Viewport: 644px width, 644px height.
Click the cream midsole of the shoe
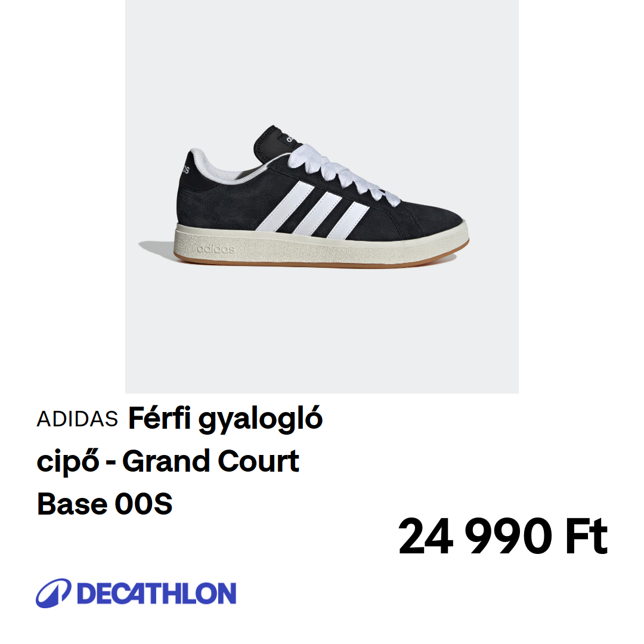(321, 245)
